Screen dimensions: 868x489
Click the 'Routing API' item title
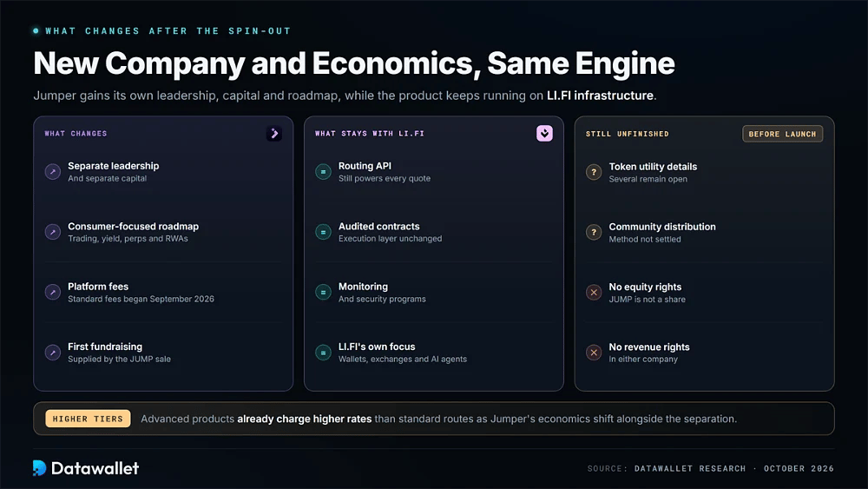[x=365, y=166]
